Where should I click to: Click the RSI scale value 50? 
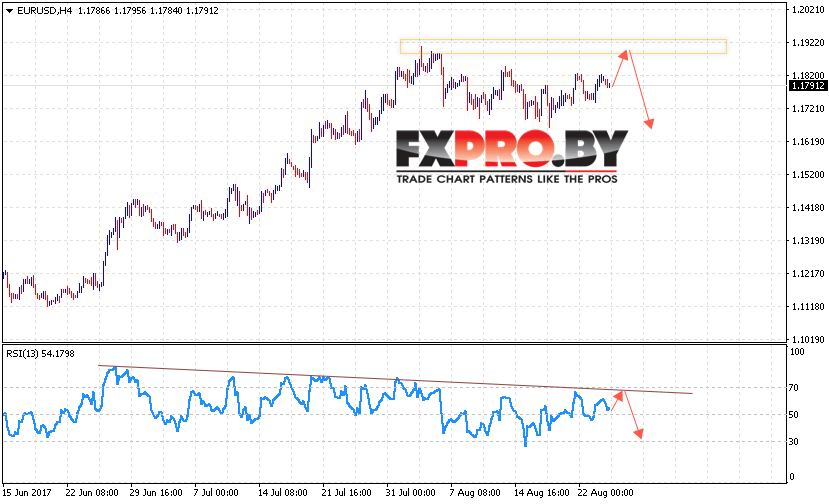pyautogui.click(x=794, y=415)
